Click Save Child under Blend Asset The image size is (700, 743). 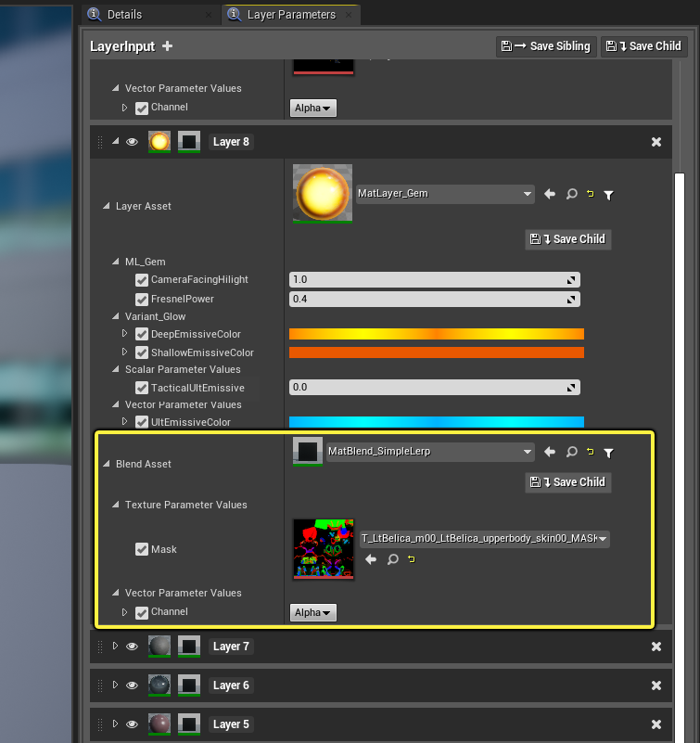567,482
